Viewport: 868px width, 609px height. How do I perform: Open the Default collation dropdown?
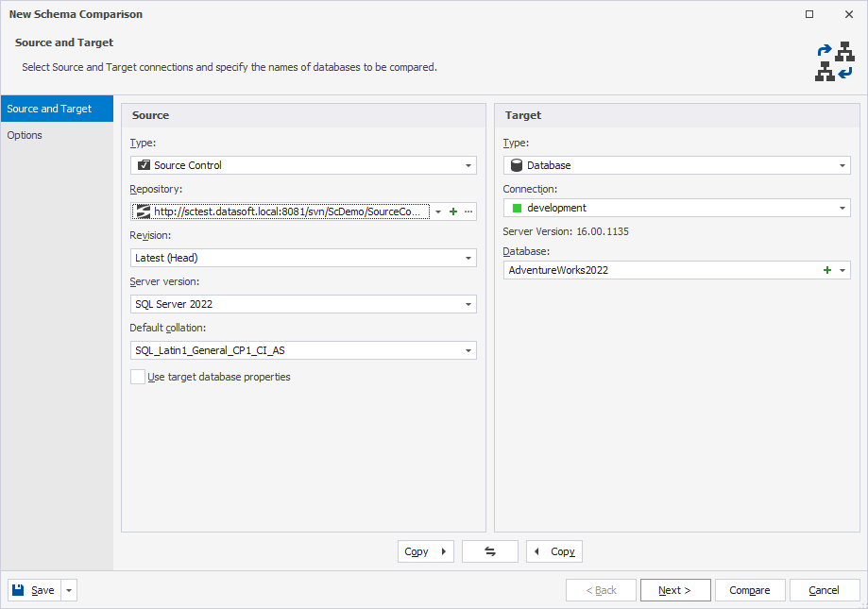coord(469,349)
